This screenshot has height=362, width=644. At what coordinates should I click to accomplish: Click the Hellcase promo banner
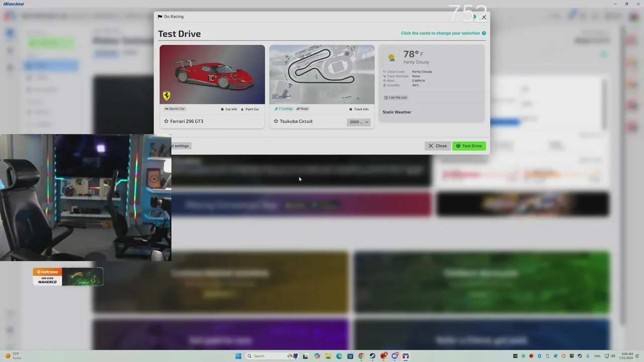[x=68, y=277]
